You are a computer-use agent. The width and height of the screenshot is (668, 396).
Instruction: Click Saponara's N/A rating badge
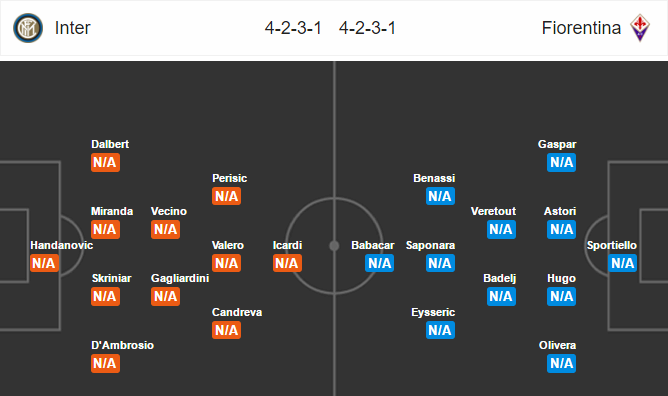point(440,263)
